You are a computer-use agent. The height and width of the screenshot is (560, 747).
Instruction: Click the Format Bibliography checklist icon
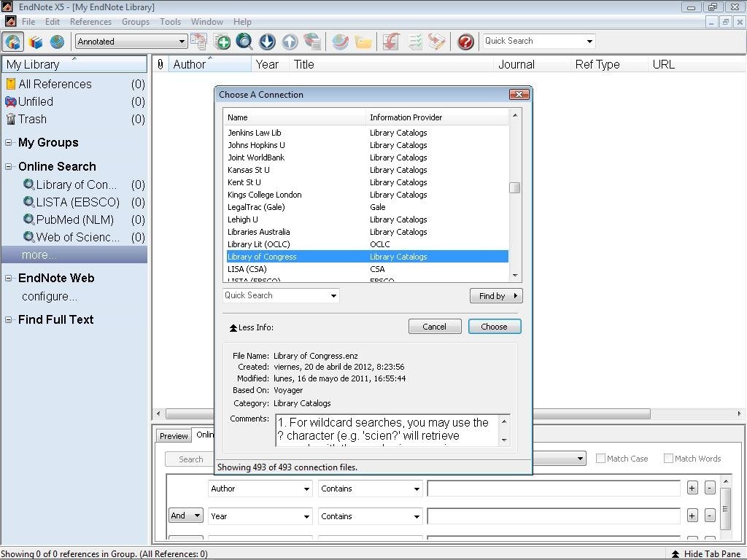[x=414, y=42]
